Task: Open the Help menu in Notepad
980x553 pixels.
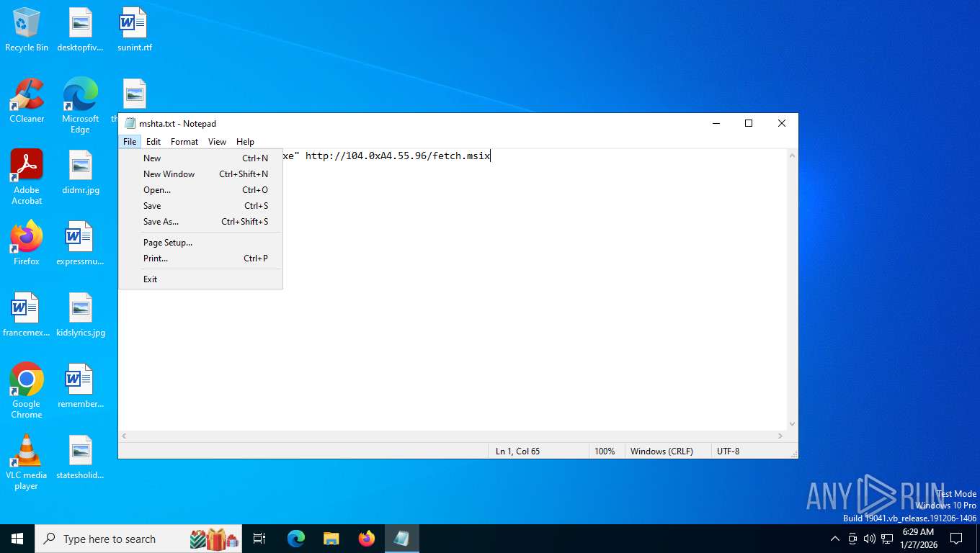Action: coord(245,142)
